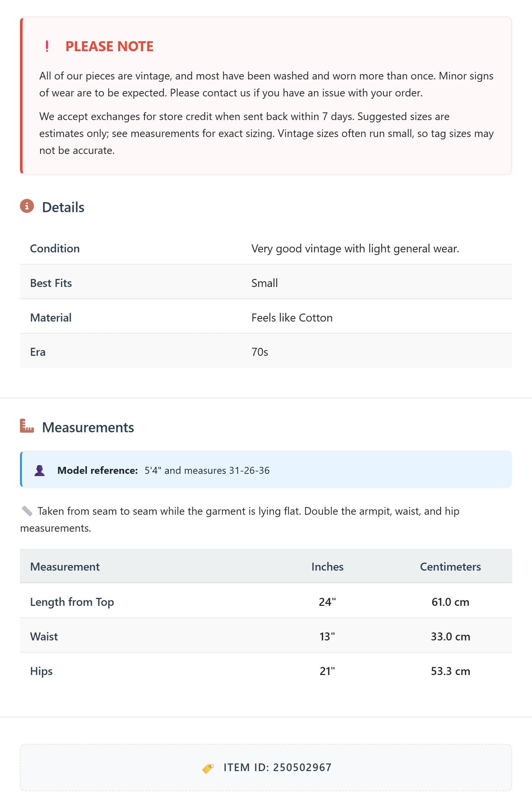
Task: Click the Details section heading
Action: point(63,207)
